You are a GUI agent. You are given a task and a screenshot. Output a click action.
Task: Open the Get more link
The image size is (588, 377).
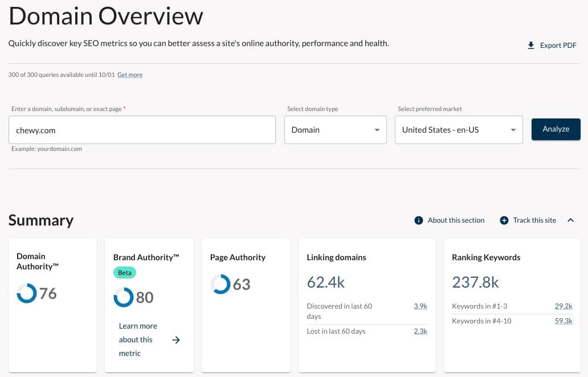pos(130,75)
